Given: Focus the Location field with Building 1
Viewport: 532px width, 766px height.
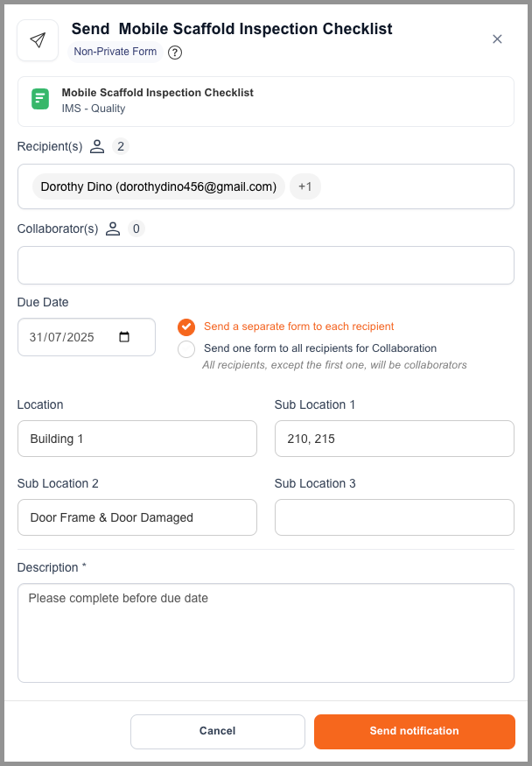Looking at the screenshot, I should pos(137,439).
